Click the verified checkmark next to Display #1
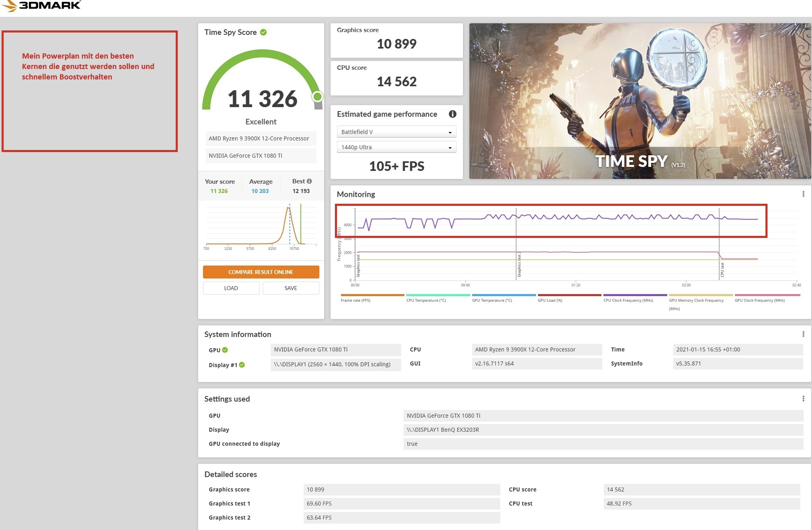 (241, 365)
